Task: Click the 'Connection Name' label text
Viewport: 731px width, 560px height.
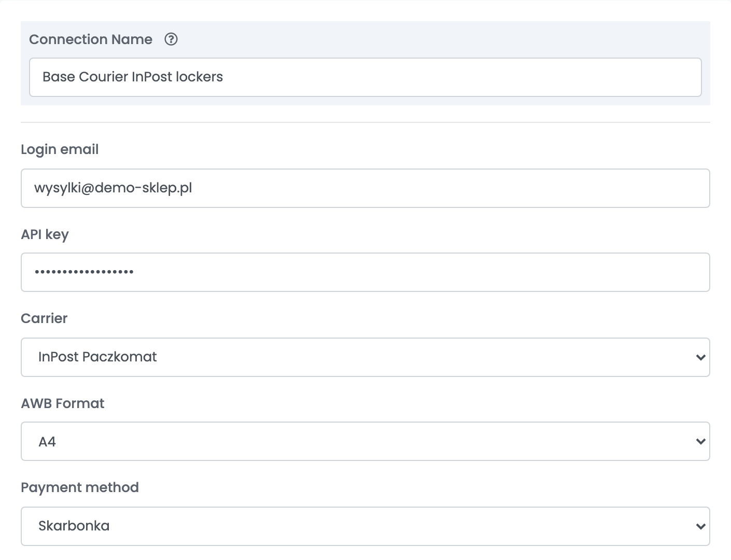Action: pyautogui.click(x=91, y=39)
